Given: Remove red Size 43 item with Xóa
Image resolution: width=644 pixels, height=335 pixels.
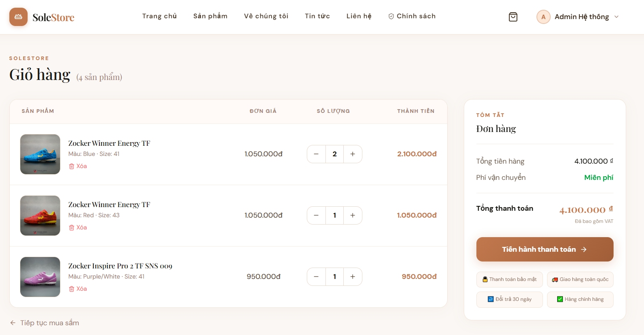Looking at the screenshot, I should [78, 227].
